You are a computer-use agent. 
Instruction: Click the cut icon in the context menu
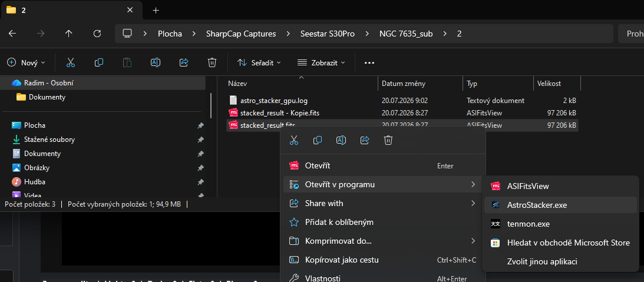(x=293, y=140)
